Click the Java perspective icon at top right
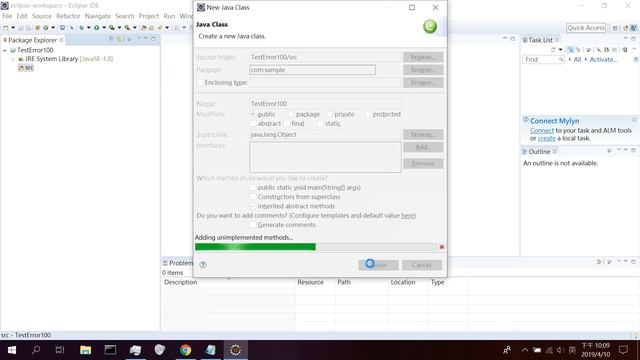 point(633,28)
